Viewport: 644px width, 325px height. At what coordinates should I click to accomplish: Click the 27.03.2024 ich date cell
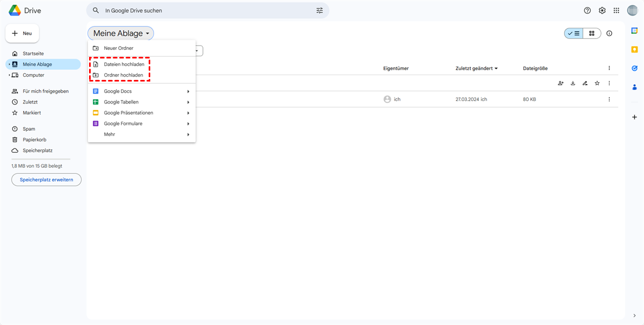click(471, 99)
